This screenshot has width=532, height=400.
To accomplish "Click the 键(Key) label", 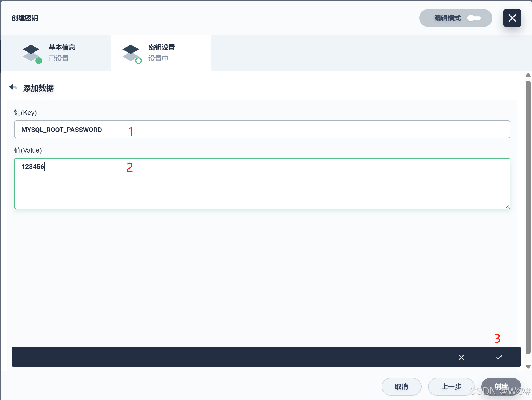I will 25,113.
